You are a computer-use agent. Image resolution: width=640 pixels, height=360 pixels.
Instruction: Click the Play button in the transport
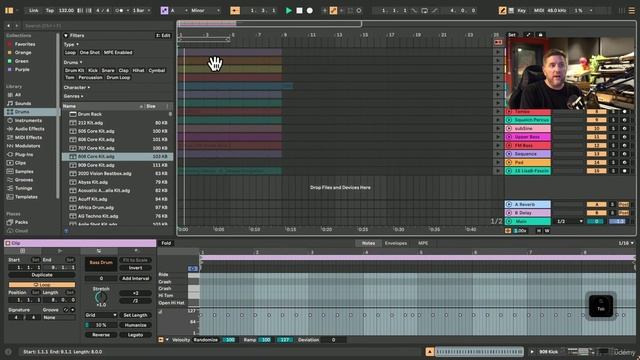(289, 11)
